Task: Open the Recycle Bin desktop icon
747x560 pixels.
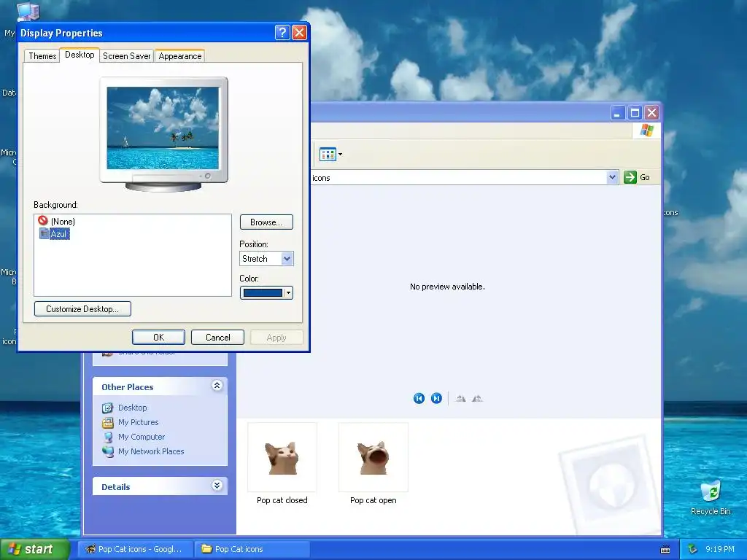Action: 711,497
